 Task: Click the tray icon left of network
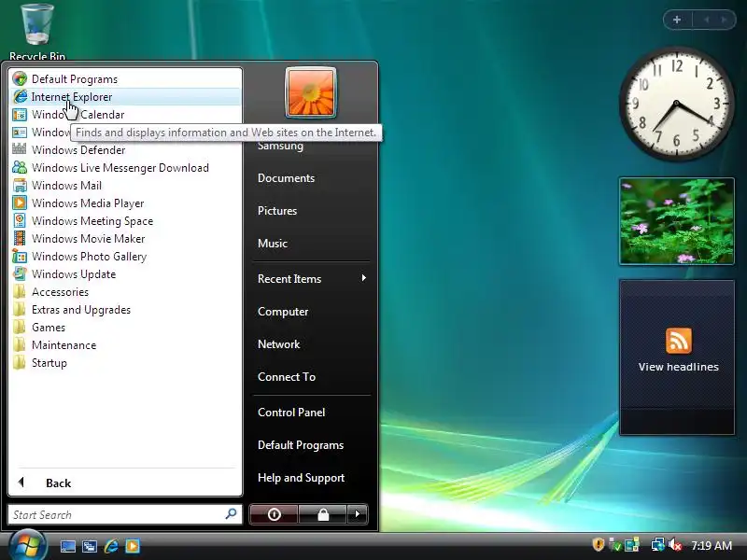tap(632, 545)
